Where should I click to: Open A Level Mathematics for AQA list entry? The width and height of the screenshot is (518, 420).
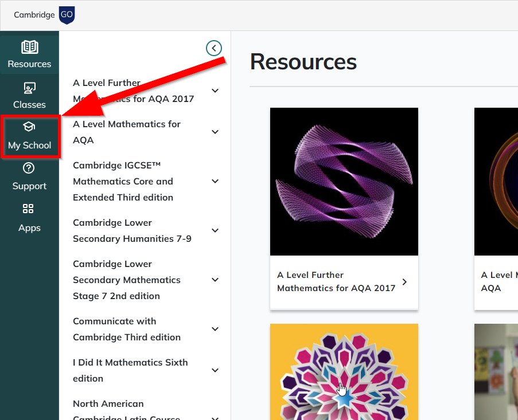point(127,132)
